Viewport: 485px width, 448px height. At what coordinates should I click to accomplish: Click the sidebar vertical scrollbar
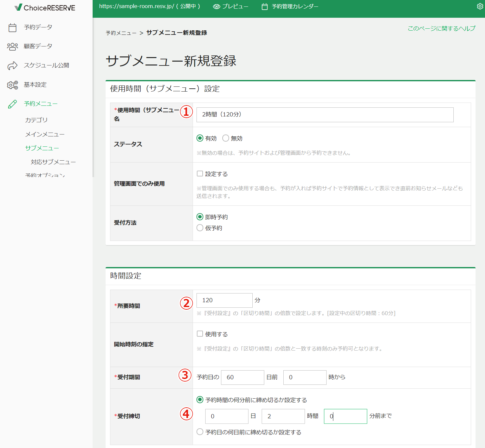[x=93, y=97]
